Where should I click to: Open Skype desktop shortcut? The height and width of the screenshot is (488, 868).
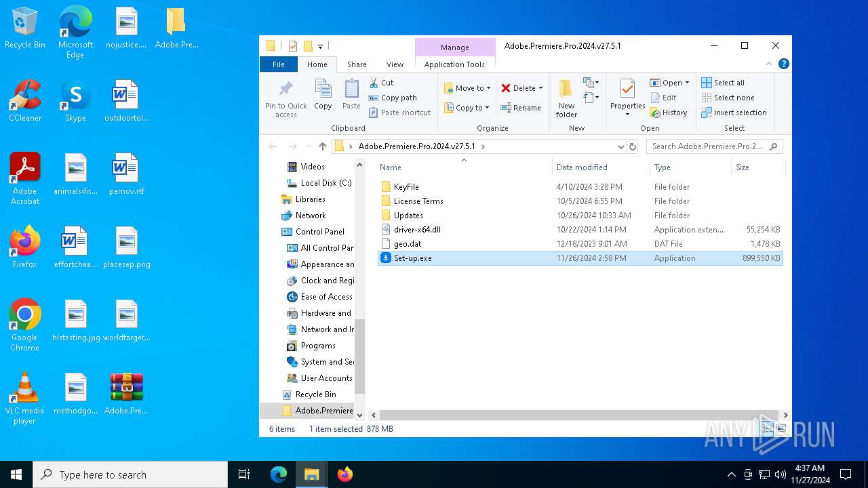(x=75, y=100)
